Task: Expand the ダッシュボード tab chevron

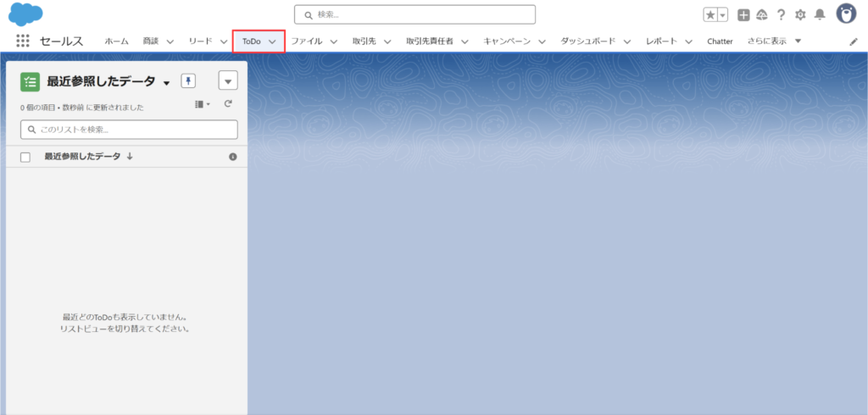Action: pyautogui.click(x=626, y=41)
